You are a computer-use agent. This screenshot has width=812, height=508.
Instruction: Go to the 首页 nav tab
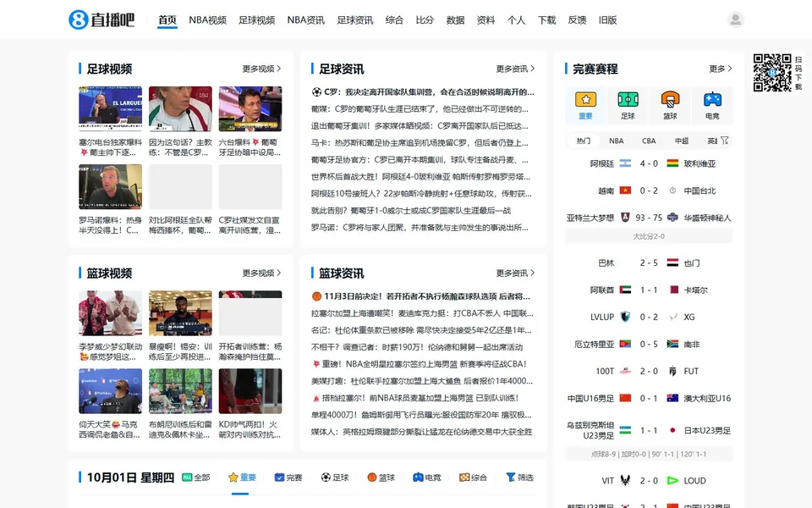point(167,19)
